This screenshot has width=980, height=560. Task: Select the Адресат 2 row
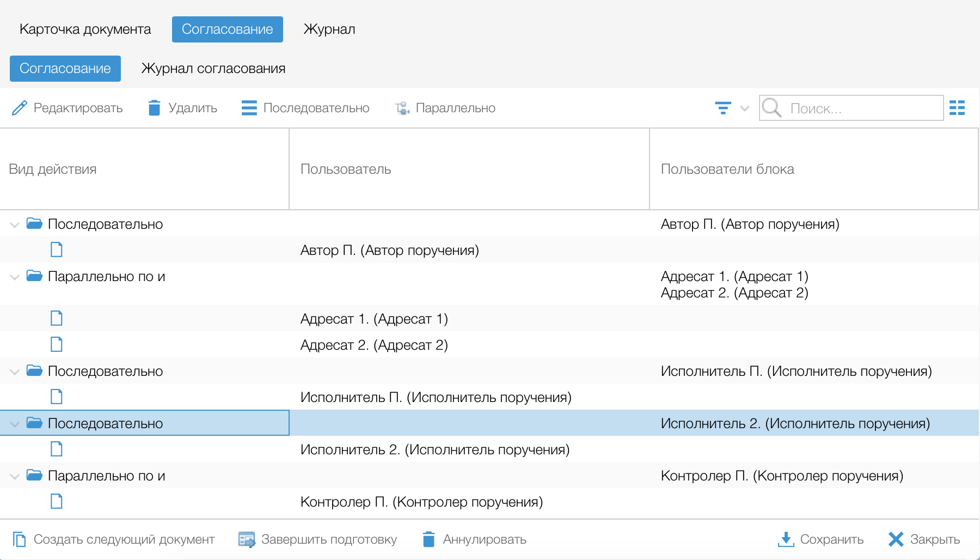(x=373, y=345)
